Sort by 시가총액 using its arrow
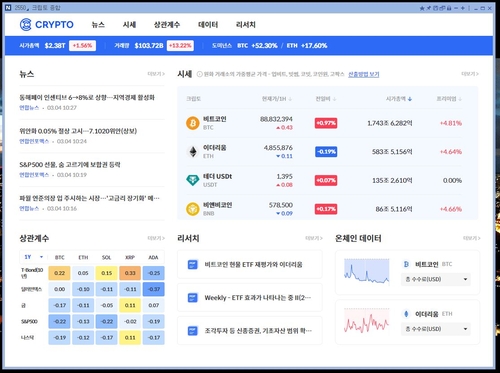Viewport: 500px width, 373px height. (x=410, y=99)
